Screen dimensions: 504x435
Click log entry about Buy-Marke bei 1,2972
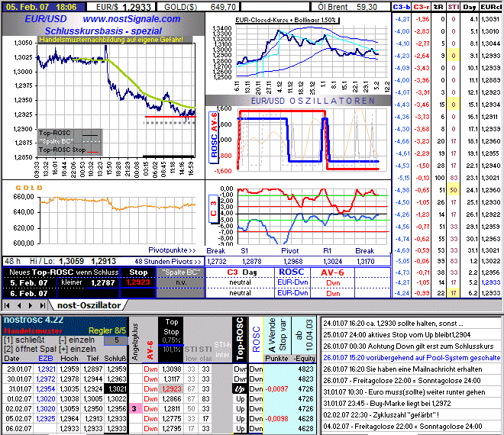(387, 404)
